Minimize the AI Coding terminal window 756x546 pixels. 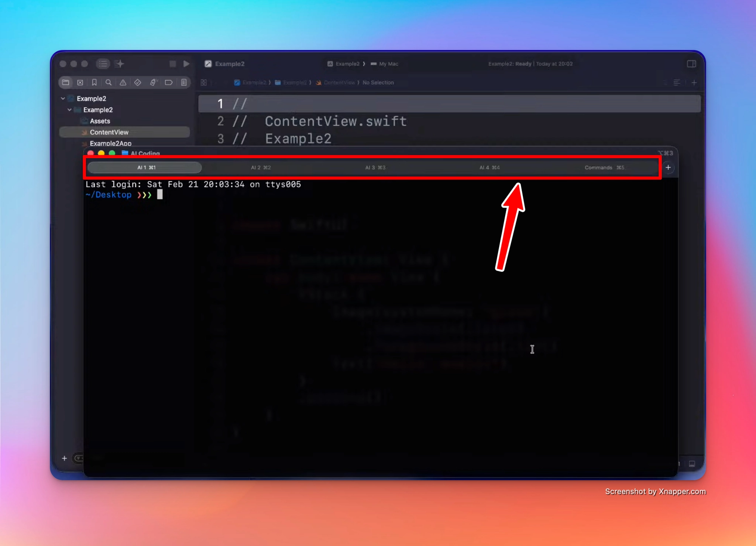(x=101, y=153)
